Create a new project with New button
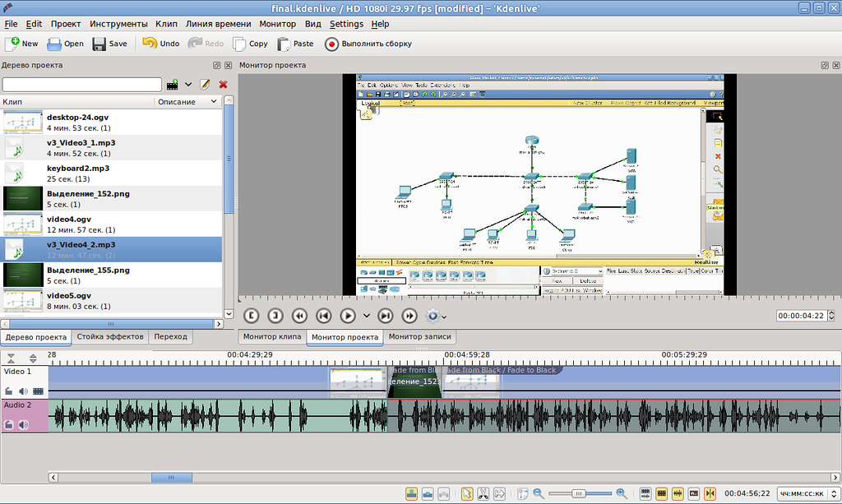The width and height of the screenshot is (842, 504). tap(21, 44)
